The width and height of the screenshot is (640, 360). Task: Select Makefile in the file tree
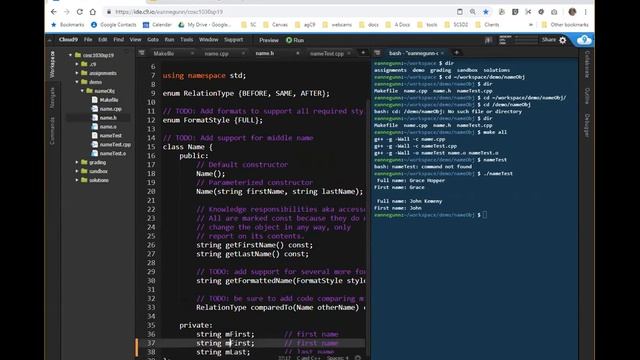109,100
